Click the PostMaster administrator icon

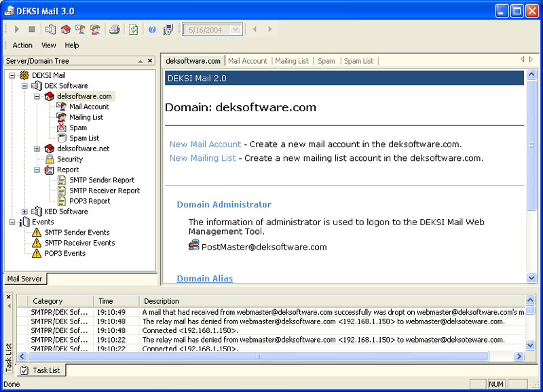pos(194,246)
